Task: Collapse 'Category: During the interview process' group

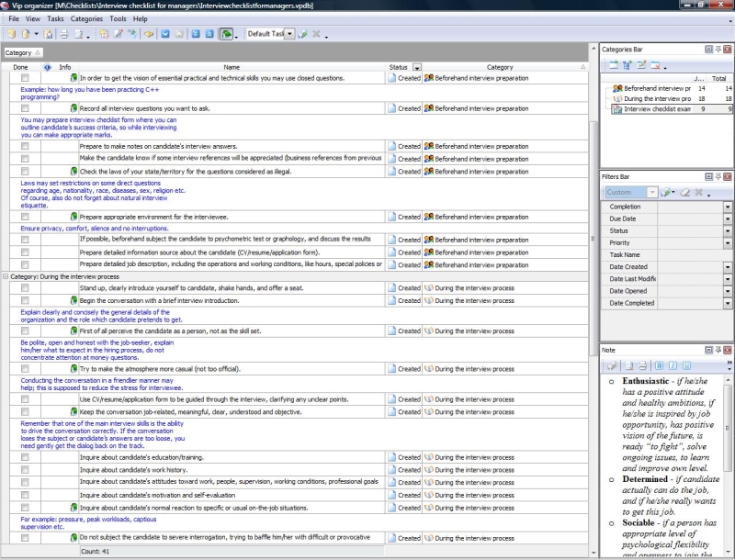Action: coord(6,275)
